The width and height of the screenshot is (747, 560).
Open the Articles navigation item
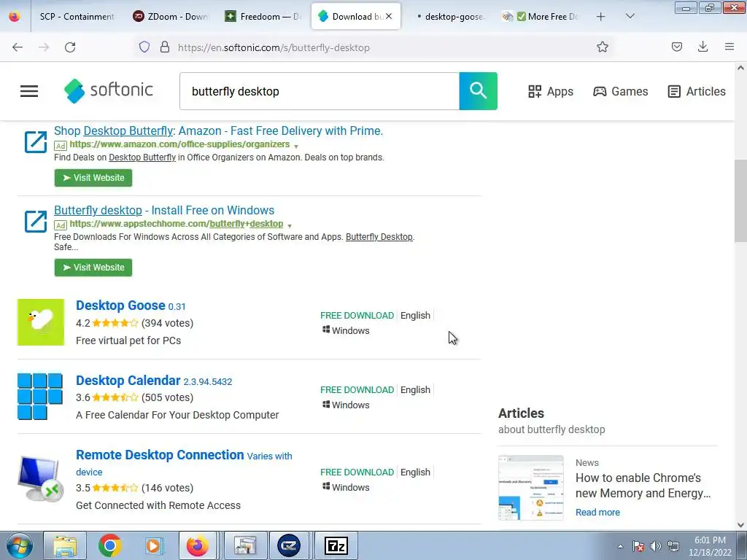(697, 91)
